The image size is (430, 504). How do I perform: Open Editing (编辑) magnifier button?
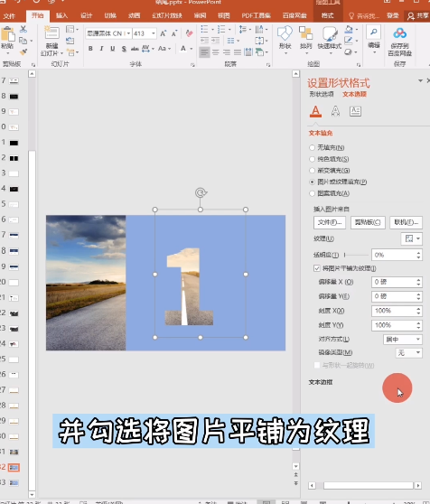coord(374,39)
